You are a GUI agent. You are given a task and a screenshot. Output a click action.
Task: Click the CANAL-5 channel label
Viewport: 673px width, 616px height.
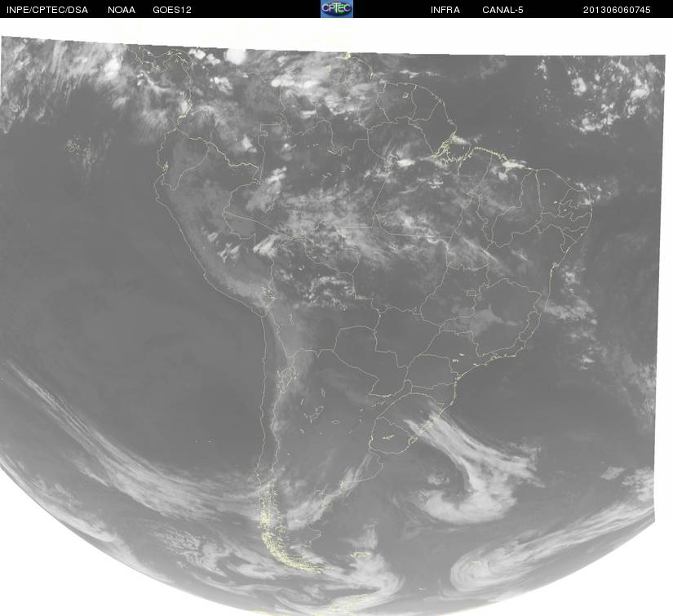point(503,10)
